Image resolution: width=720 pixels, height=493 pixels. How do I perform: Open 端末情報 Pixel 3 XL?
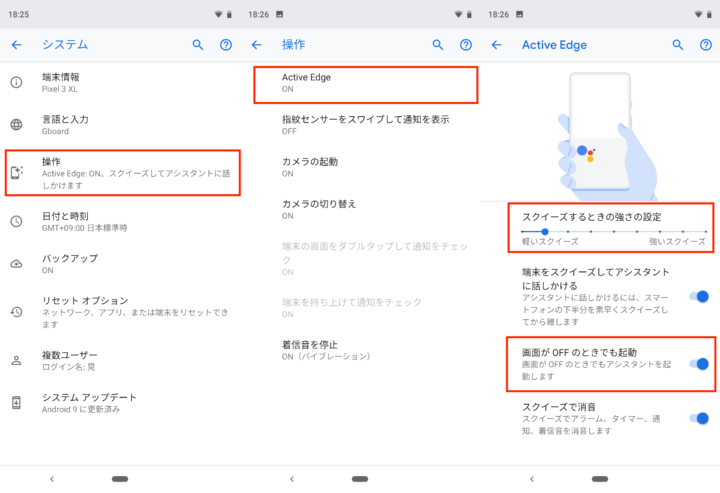coord(120,83)
